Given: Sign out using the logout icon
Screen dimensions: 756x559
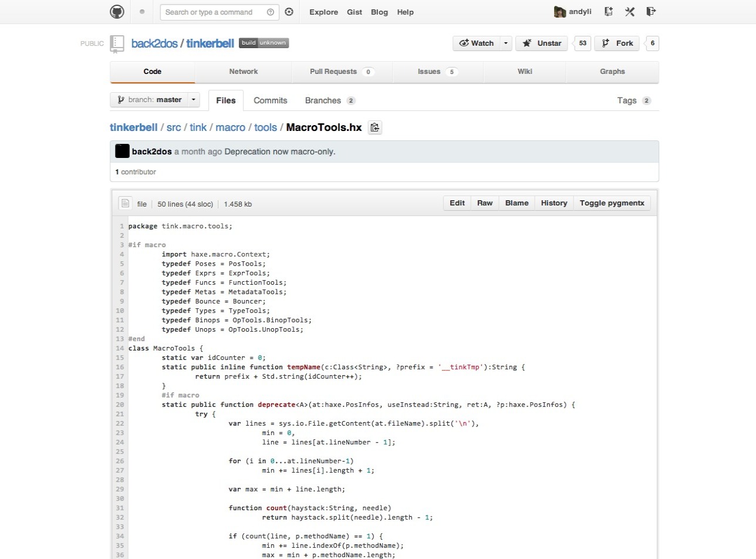Looking at the screenshot, I should [x=651, y=12].
